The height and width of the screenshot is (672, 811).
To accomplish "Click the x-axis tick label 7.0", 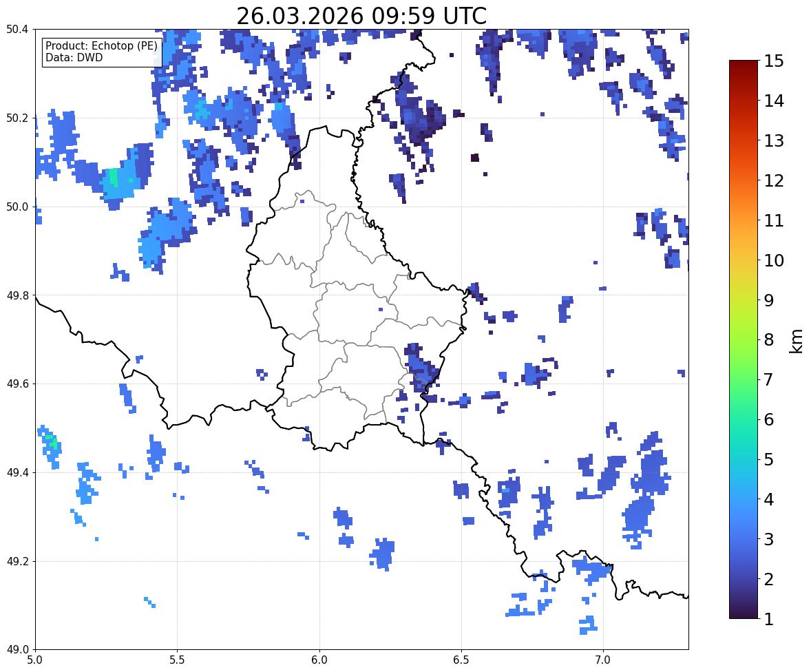I will click(x=603, y=660).
